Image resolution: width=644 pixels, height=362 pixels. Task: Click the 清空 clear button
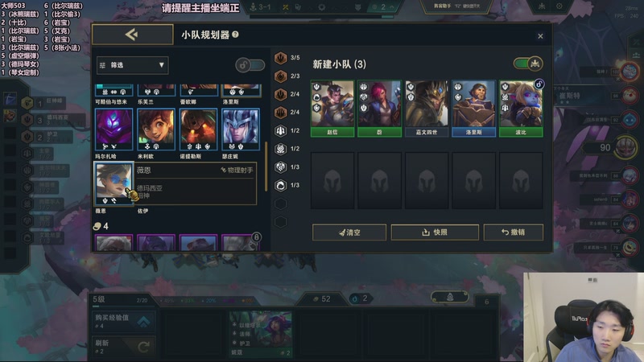[349, 232]
